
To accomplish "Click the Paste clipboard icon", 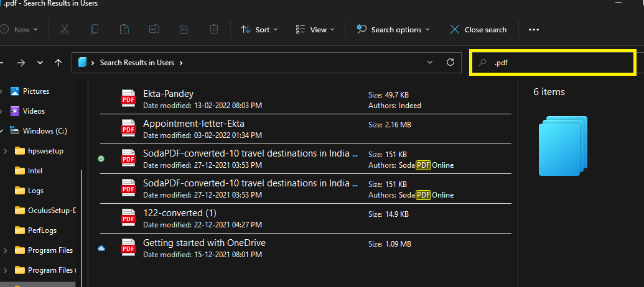I will click(x=124, y=29).
